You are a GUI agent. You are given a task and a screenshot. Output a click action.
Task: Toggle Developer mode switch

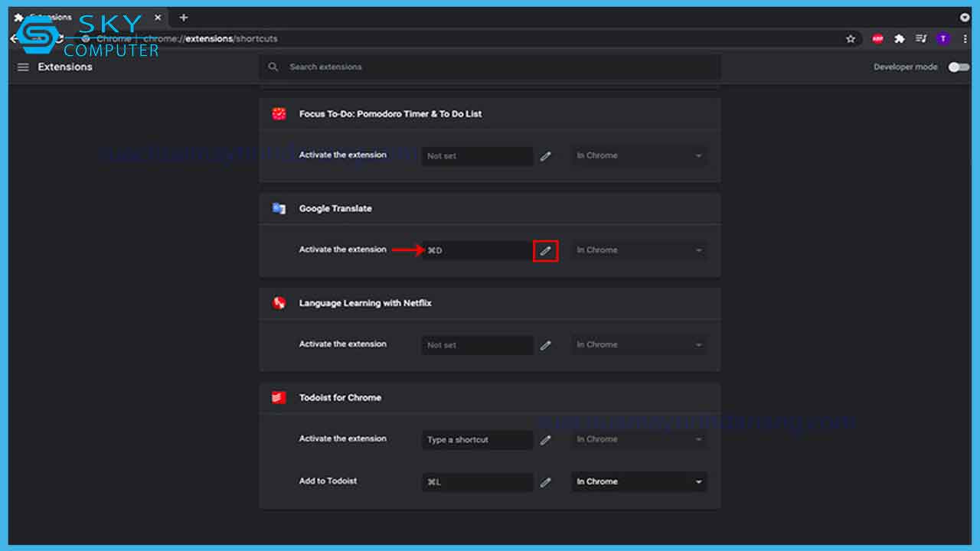(x=959, y=67)
